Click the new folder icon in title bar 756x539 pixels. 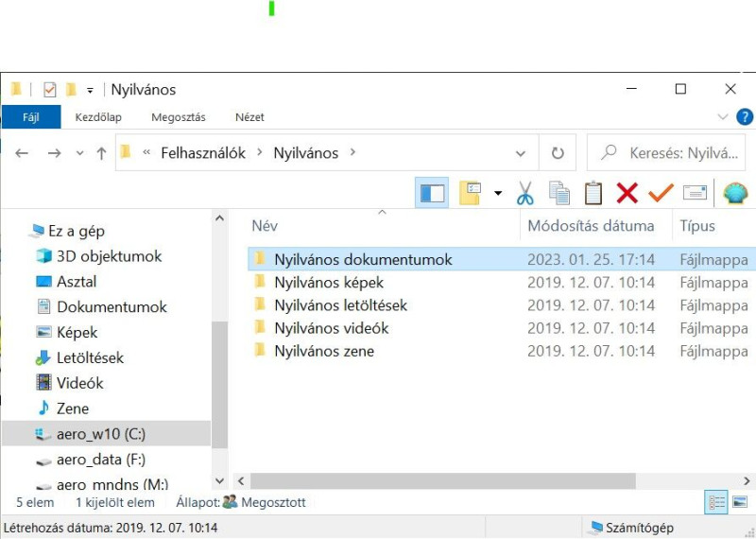[x=71, y=89]
